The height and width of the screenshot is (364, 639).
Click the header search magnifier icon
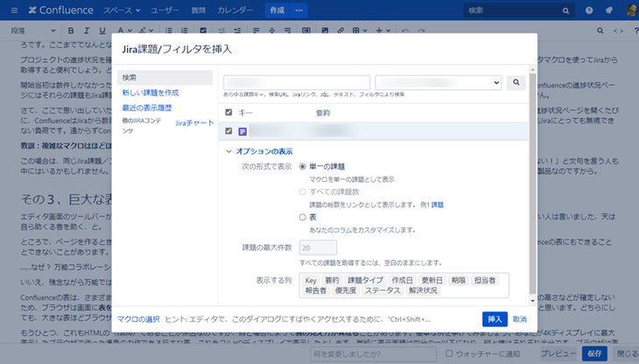[x=565, y=10]
